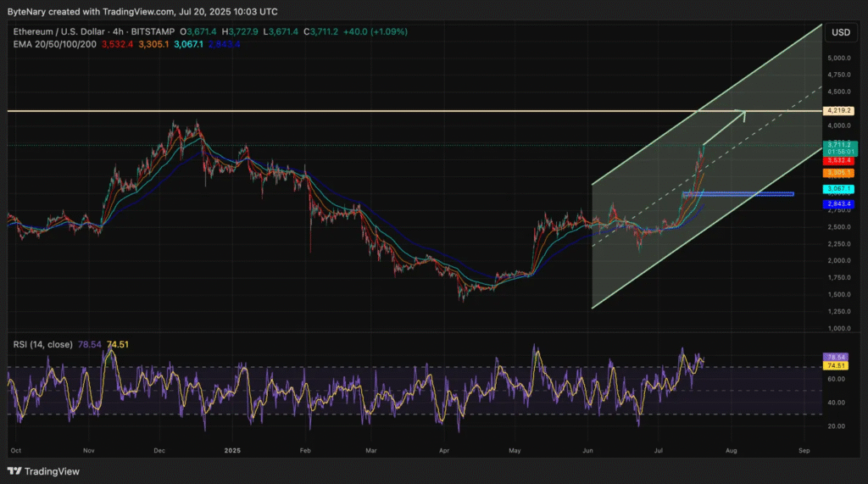Viewport: 868px width, 484px height.
Task: Click the Jul marker on time axis
Action: 659,451
